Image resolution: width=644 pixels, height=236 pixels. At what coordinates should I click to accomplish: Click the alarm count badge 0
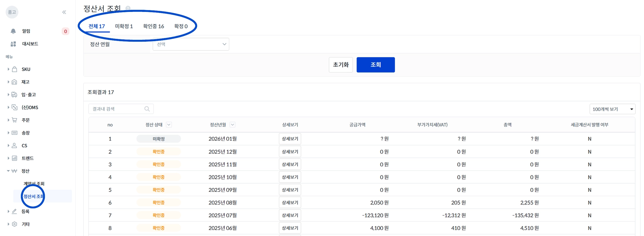(65, 31)
